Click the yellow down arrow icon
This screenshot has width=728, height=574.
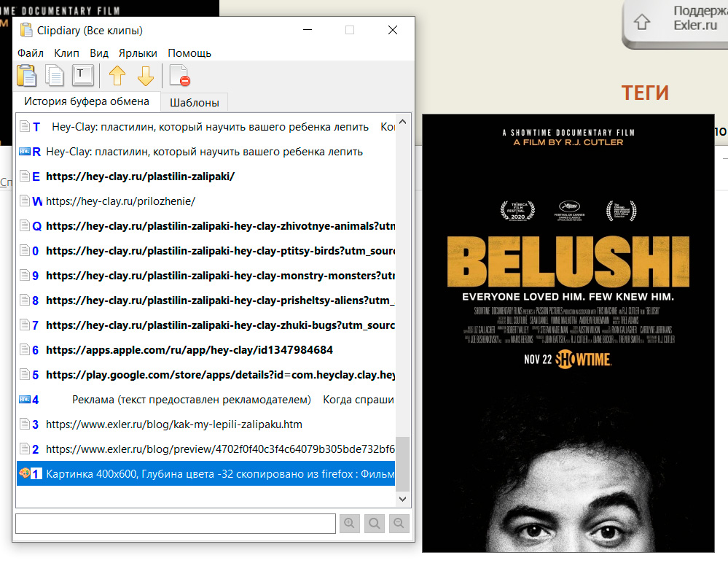[145, 76]
